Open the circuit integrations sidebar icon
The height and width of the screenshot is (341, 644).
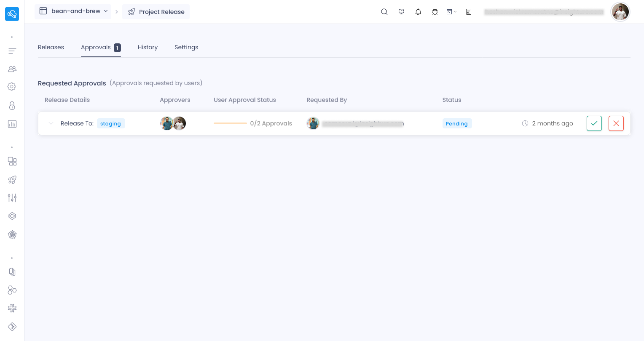click(x=12, y=308)
